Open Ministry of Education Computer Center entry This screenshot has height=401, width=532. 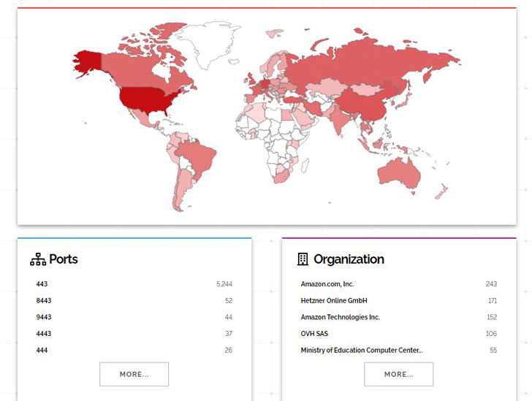[x=361, y=351]
